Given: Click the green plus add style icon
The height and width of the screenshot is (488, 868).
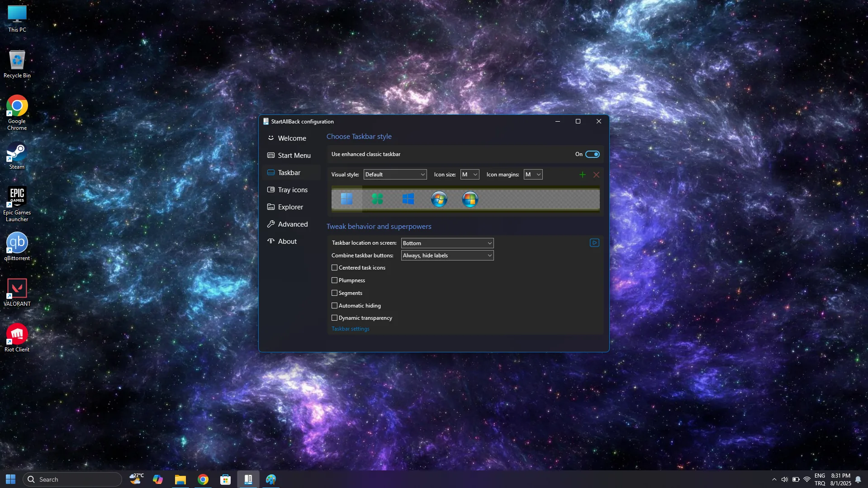Looking at the screenshot, I should coord(583,175).
